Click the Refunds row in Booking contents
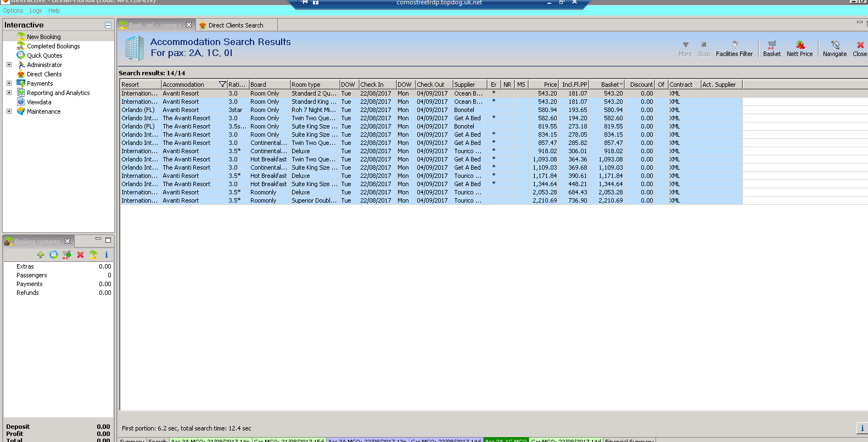The width and height of the screenshot is (868, 442). (58, 293)
